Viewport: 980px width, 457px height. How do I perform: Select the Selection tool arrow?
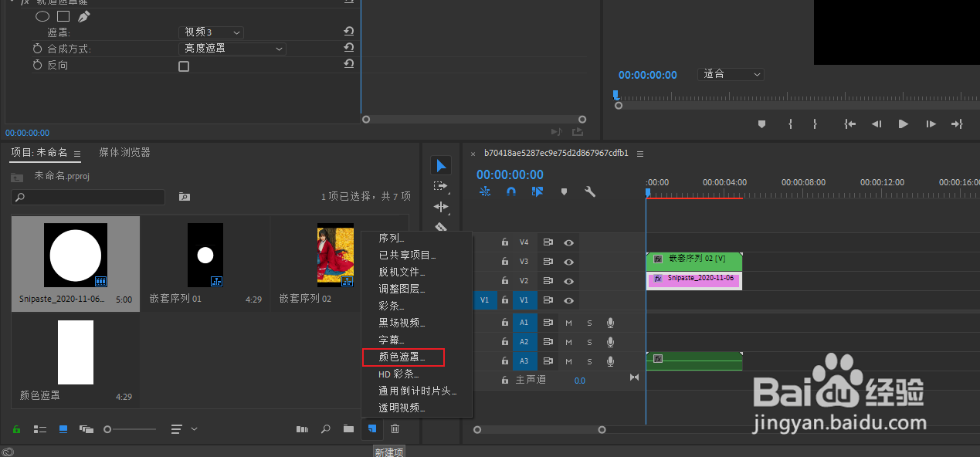click(x=441, y=165)
